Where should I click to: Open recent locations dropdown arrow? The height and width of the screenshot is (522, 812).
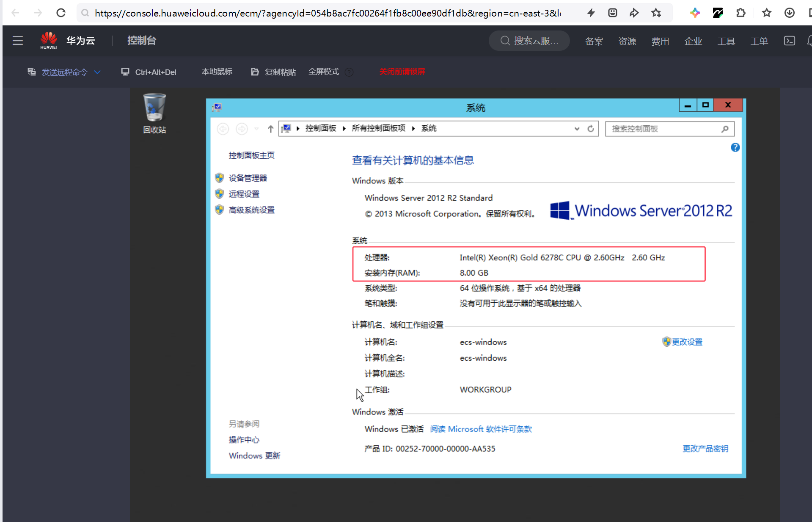click(256, 129)
